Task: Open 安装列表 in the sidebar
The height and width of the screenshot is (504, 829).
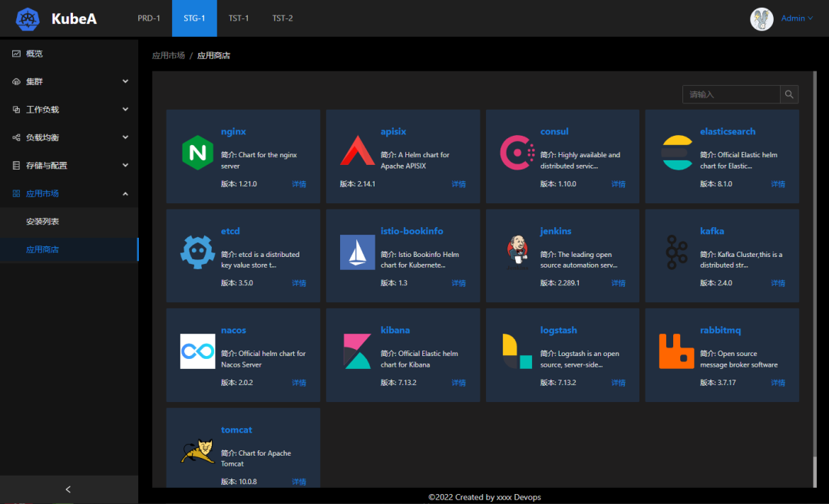Action: pos(69,222)
